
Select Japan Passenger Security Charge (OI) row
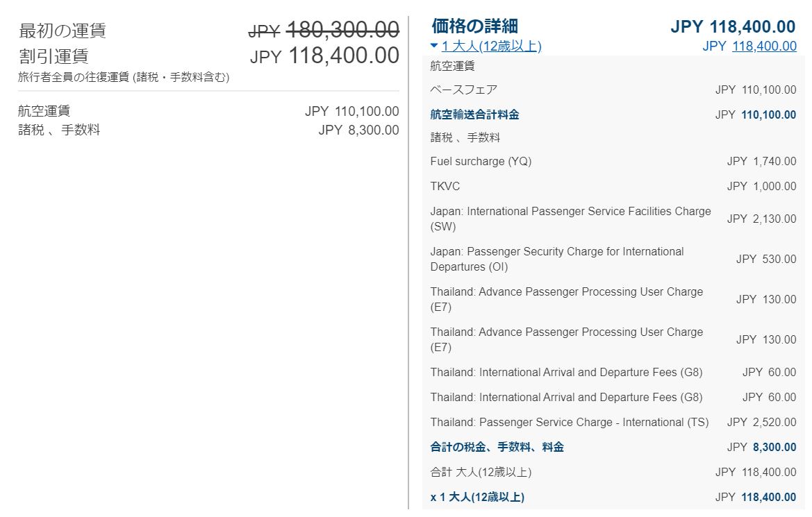(x=613, y=260)
